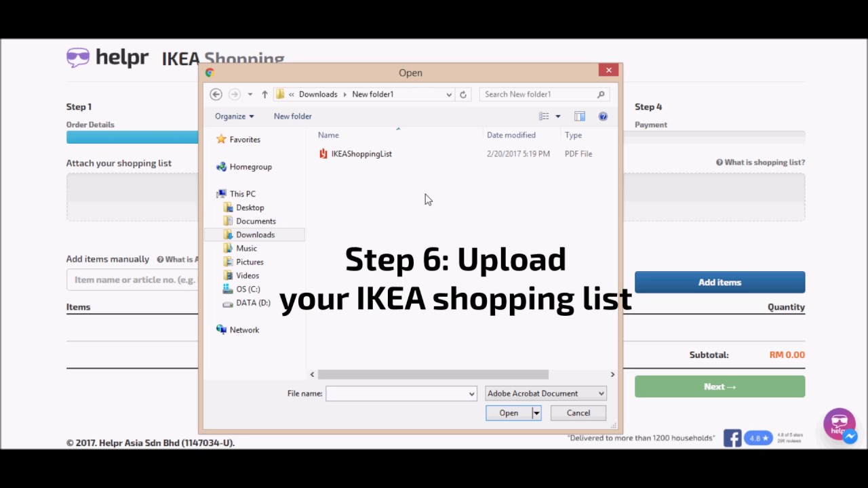Open 'What is shopping list?' help link
Viewport: 868px width, 488px height.
[760, 163]
